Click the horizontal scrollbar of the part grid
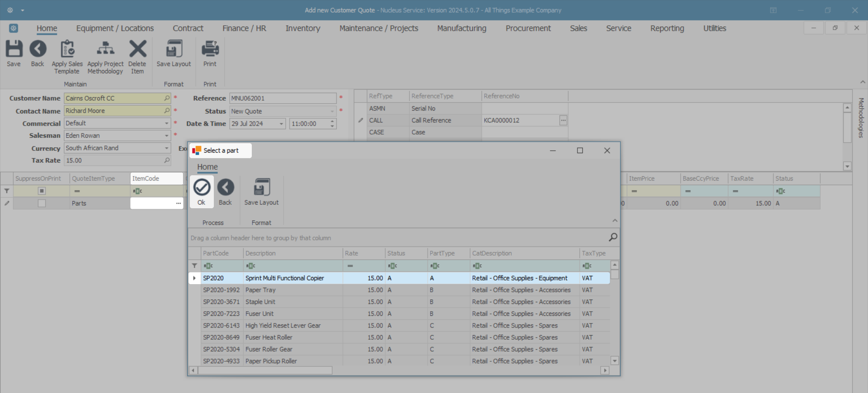The image size is (868, 393). pyautogui.click(x=265, y=370)
